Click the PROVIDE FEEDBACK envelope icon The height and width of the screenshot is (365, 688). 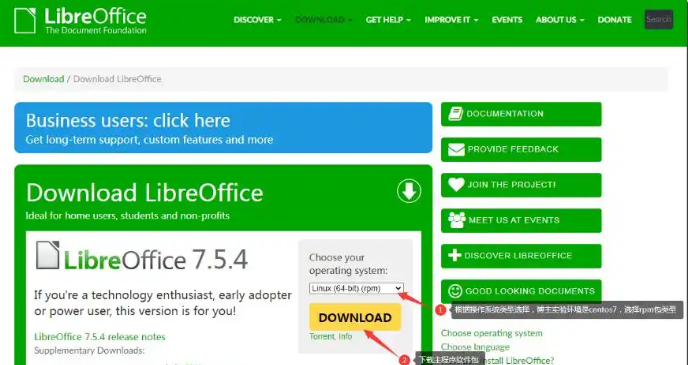tap(456, 150)
